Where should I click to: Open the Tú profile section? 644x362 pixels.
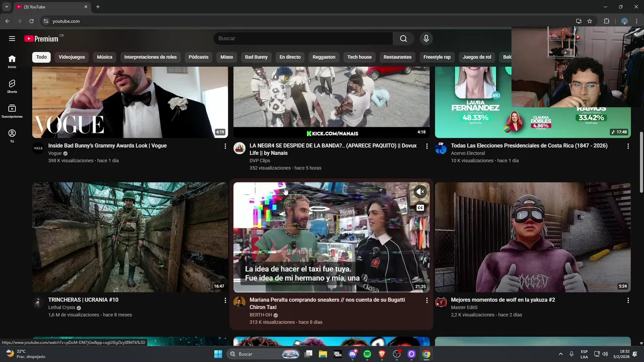(12, 136)
